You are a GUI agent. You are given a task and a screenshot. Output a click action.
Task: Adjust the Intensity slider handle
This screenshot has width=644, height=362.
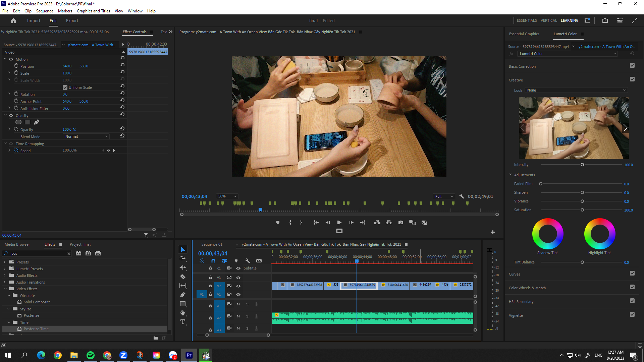point(582,165)
